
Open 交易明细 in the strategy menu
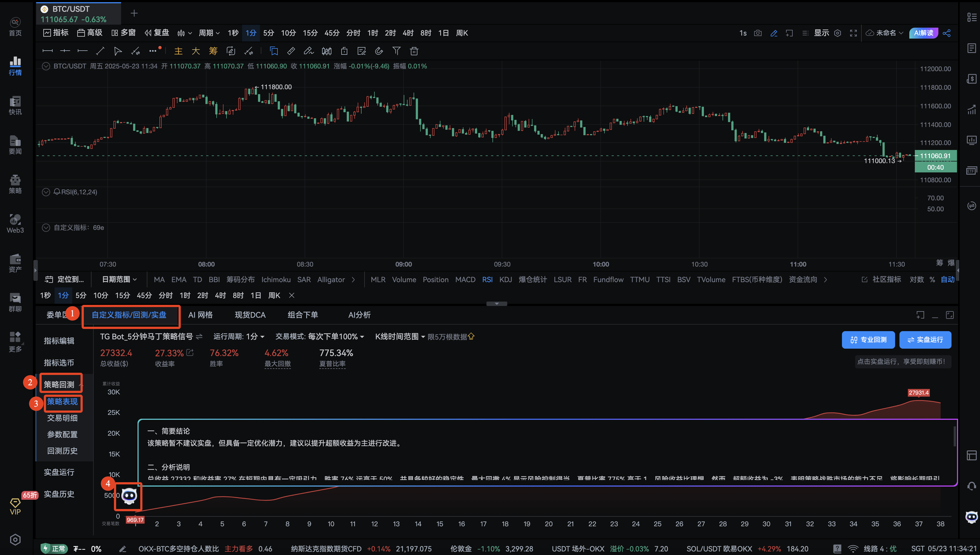click(x=62, y=418)
